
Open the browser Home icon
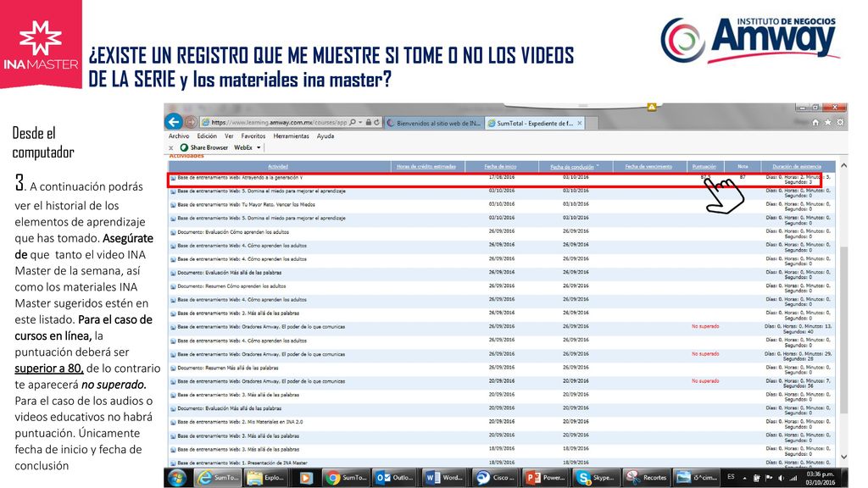coord(815,122)
